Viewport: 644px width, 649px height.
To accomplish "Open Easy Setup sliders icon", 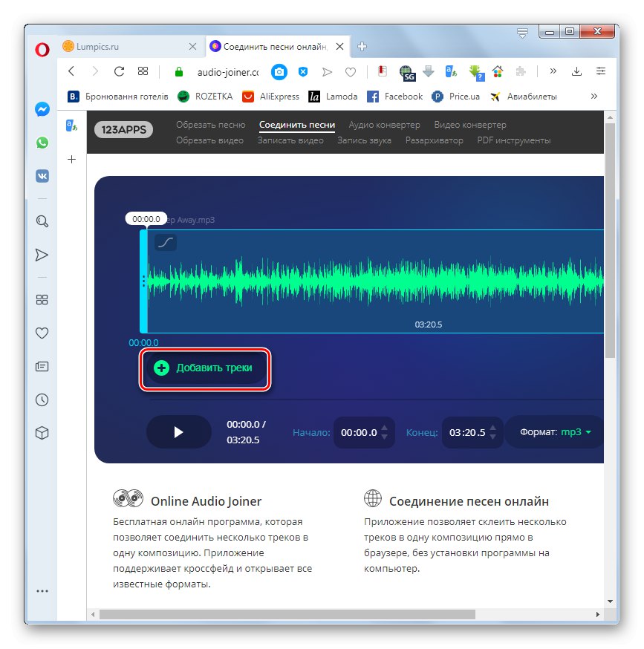I will (600, 71).
